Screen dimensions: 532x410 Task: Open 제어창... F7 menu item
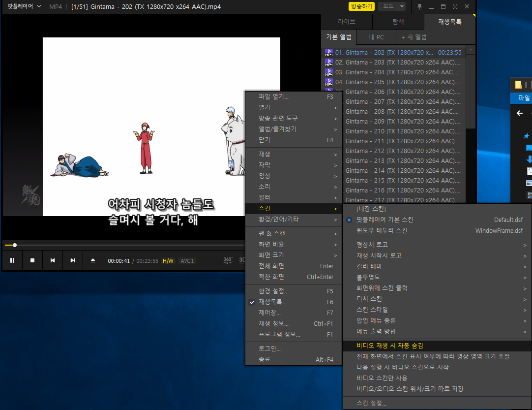(294, 313)
